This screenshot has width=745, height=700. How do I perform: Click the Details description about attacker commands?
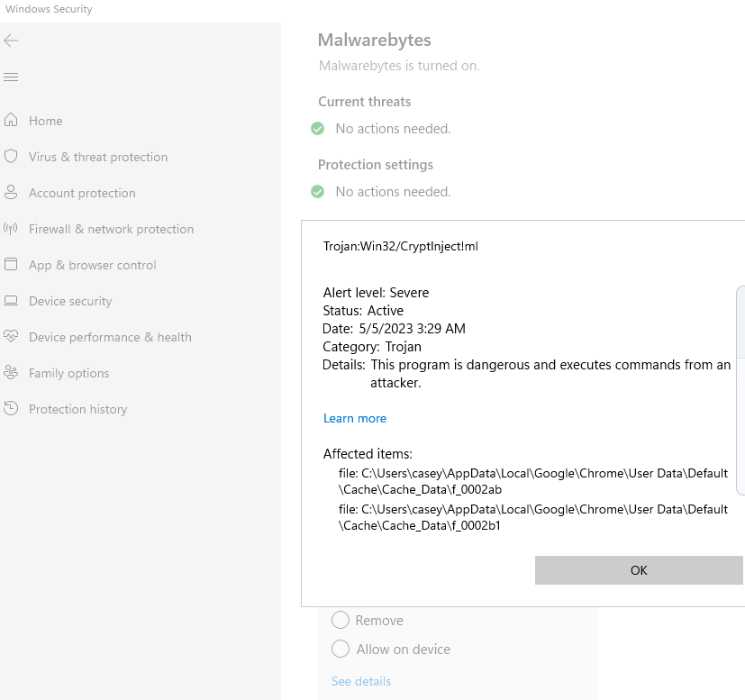click(x=526, y=374)
